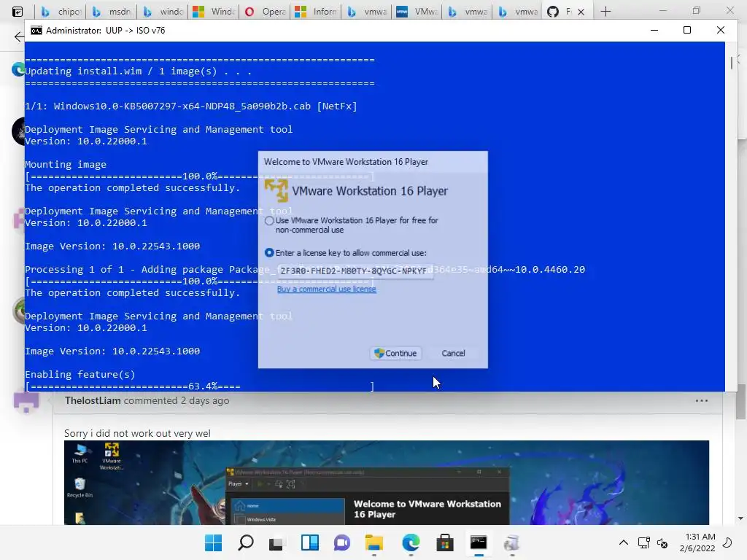Screen dimensions: 747x560
Task: Click first 'Image Version: 10.0.22543.1000' line
Action: coord(112,246)
